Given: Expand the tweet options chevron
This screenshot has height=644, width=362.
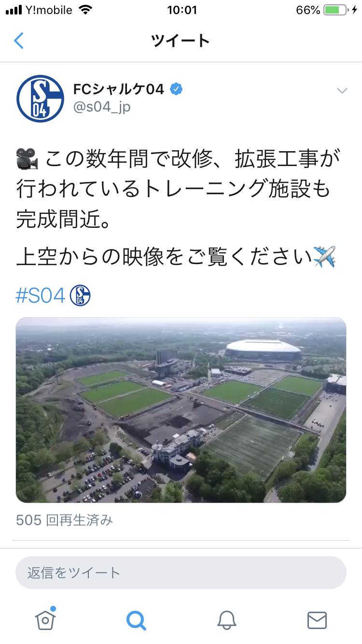Looking at the screenshot, I should click(x=342, y=91).
